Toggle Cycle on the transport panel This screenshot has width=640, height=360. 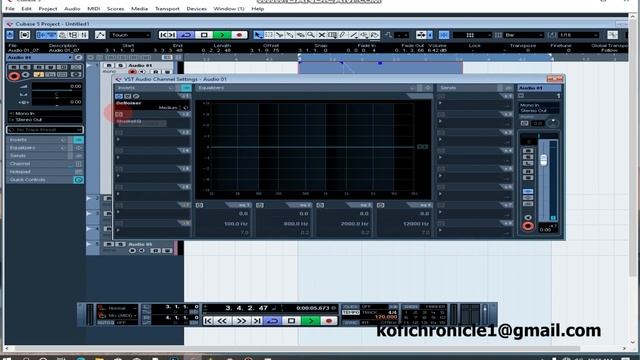tap(273, 321)
